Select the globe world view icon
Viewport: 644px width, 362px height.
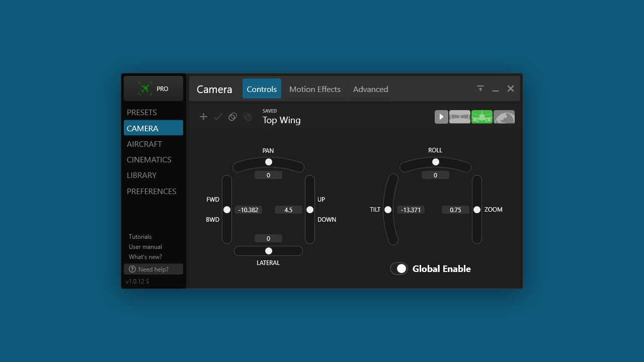coord(504,117)
